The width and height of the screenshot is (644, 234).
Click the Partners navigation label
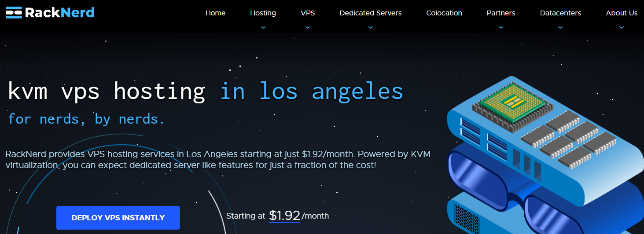(501, 13)
